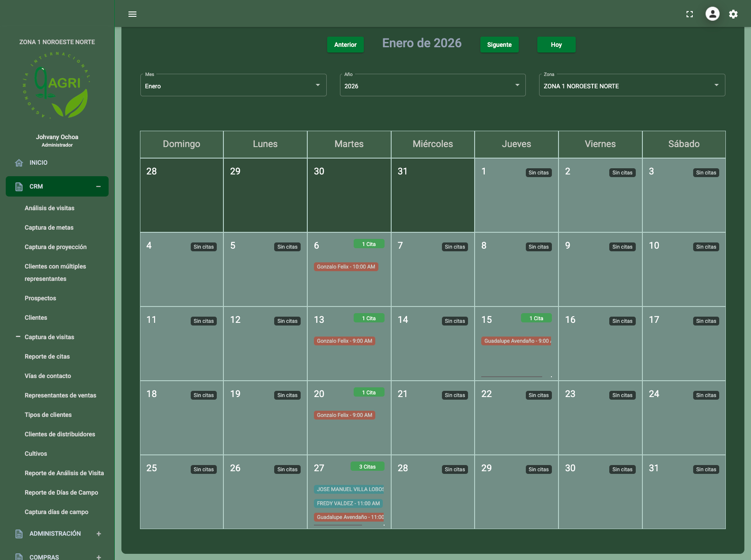Jump to today with Hoy button
Screen dimensions: 751x560
pyautogui.click(x=556, y=45)
